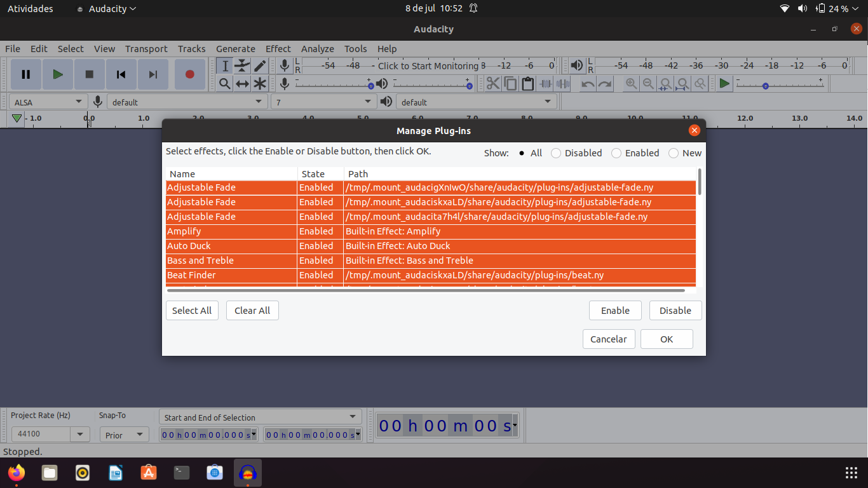
Task: Open the playback meter speaker menu
Action: pyautogui.click(x=576, y=65)
